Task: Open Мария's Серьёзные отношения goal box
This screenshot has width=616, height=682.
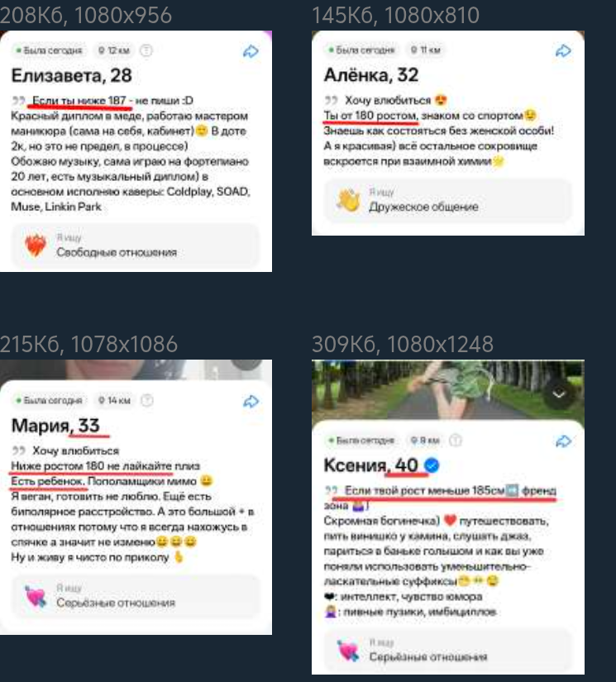Action: tap(136, 595)
